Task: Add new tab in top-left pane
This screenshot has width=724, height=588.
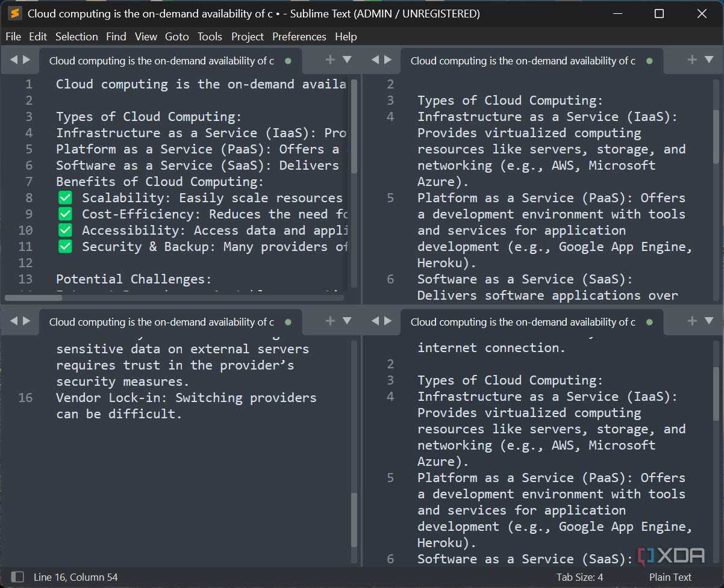Action: [x=330, y=60]
